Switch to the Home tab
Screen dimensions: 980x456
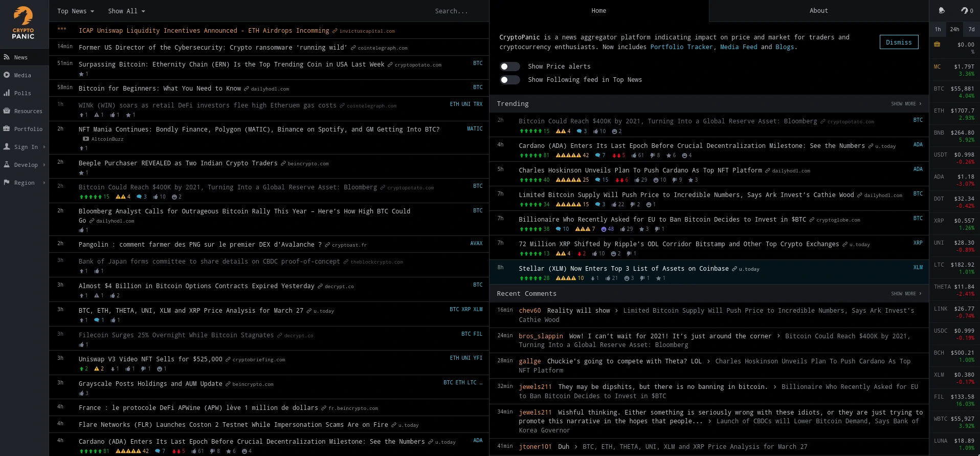[599, 11]
